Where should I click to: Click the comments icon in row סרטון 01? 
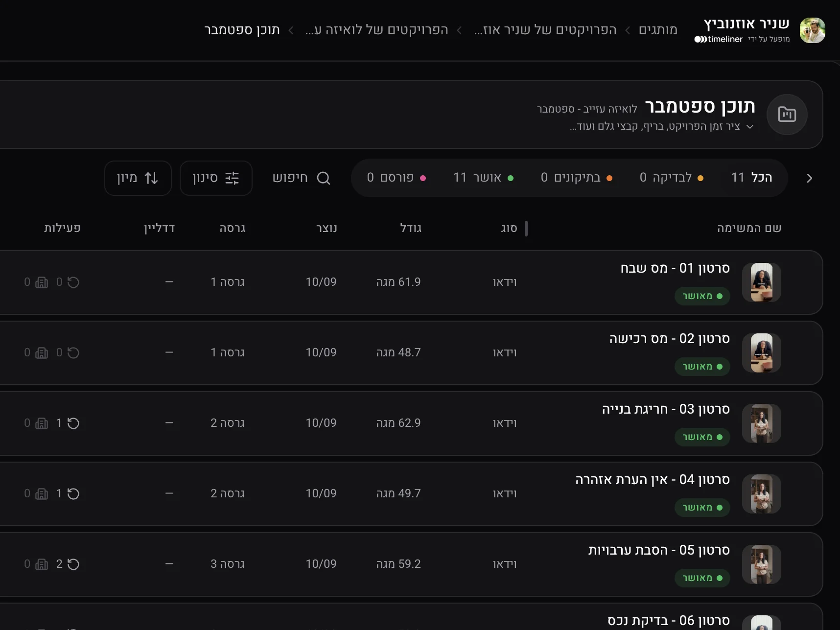(x=42, y=282)
